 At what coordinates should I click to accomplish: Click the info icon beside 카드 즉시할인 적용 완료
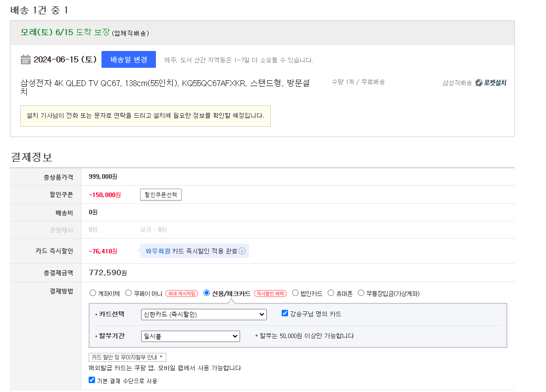coord(242,251)
